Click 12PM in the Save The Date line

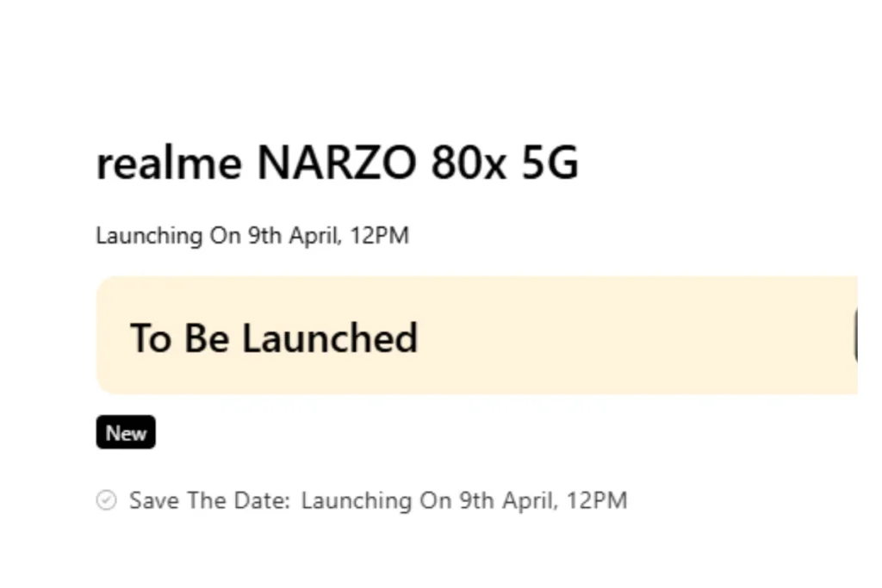[x=597, y=499]
